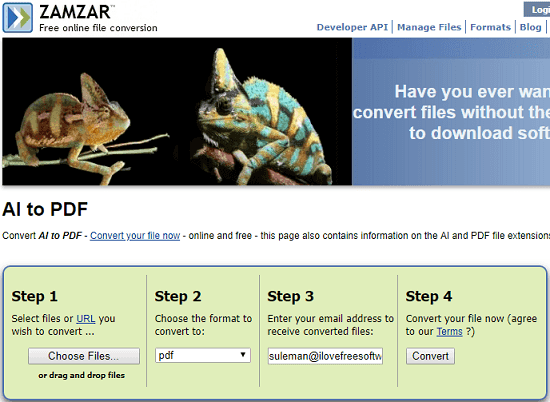Image resolution: width=550 pixels, height=402 pixels.
Task: Open the Developer API page
Action: pyautogui.click(x=352, y=27)
